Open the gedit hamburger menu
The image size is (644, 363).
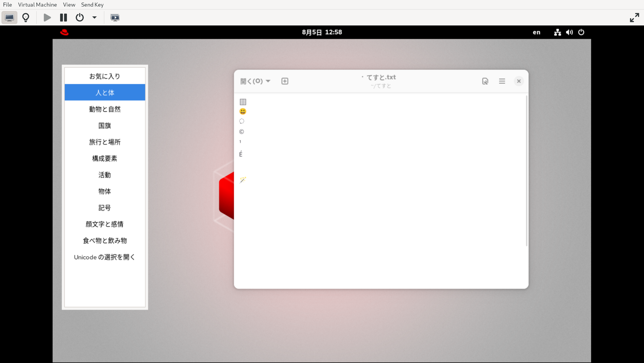tap(502, 81)
